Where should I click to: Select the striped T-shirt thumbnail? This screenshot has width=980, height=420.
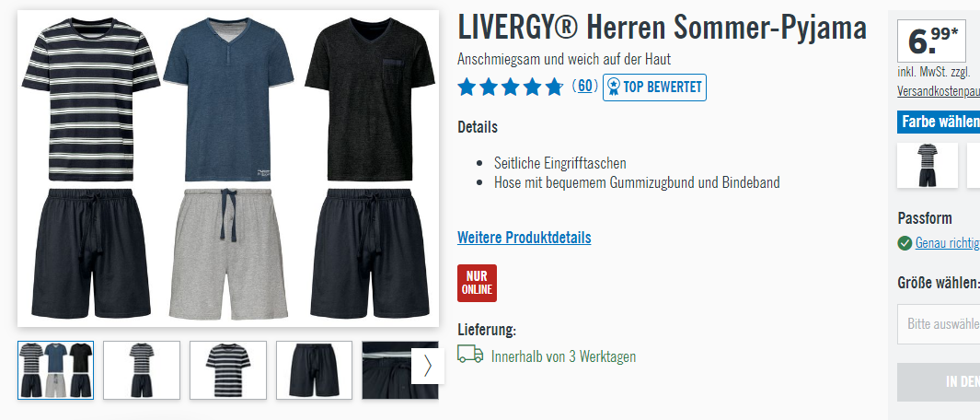(x=228, y=370)
